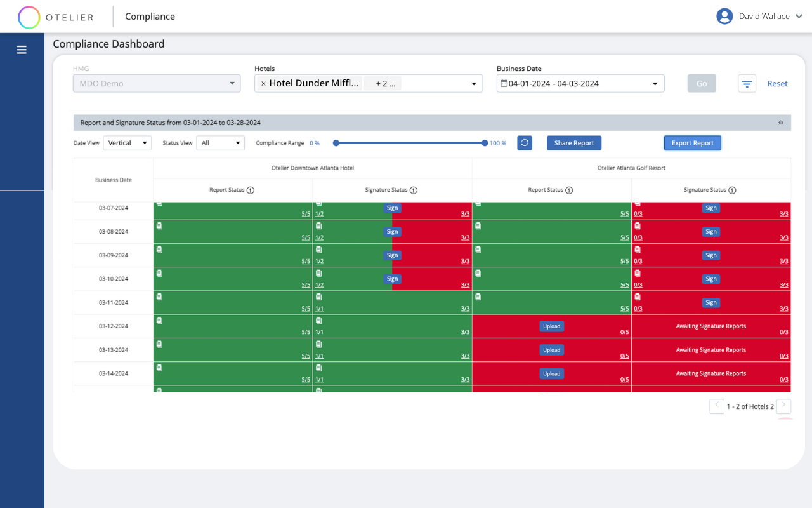Click Upload button for 03-12-2024
Screen dimensions: 812x508
point(551,326)
